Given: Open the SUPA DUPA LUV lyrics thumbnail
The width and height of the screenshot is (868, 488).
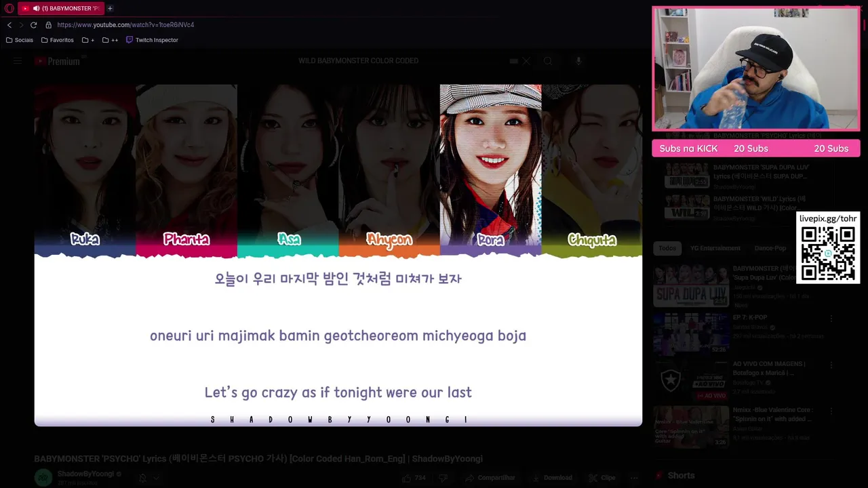Looking at the screenshot, I should click(687, 176).
